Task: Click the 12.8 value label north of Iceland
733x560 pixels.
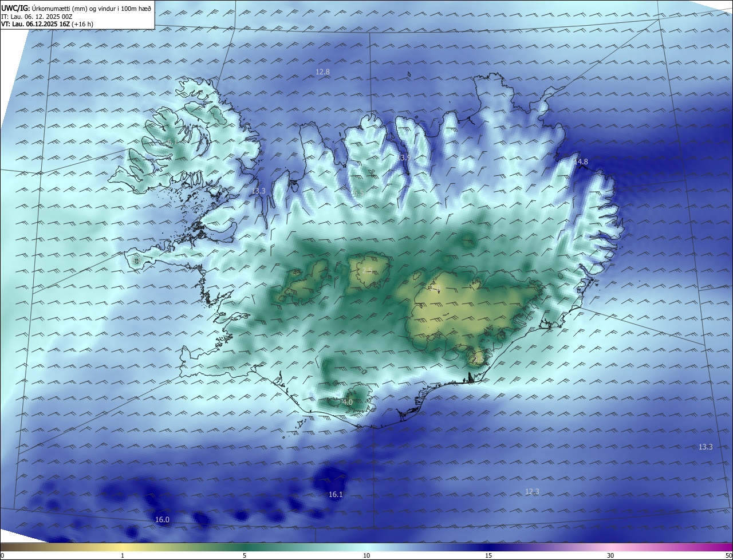Action: [x=322, y=72]
